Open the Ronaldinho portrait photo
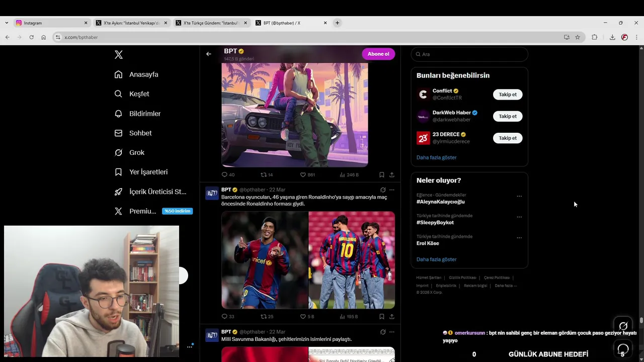The height and width of the screenshot is (362, 644). coord(265,260)
